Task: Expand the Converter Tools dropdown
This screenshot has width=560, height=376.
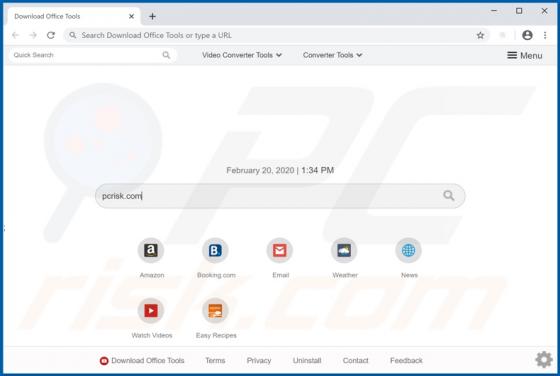Action: click(332, 55)
